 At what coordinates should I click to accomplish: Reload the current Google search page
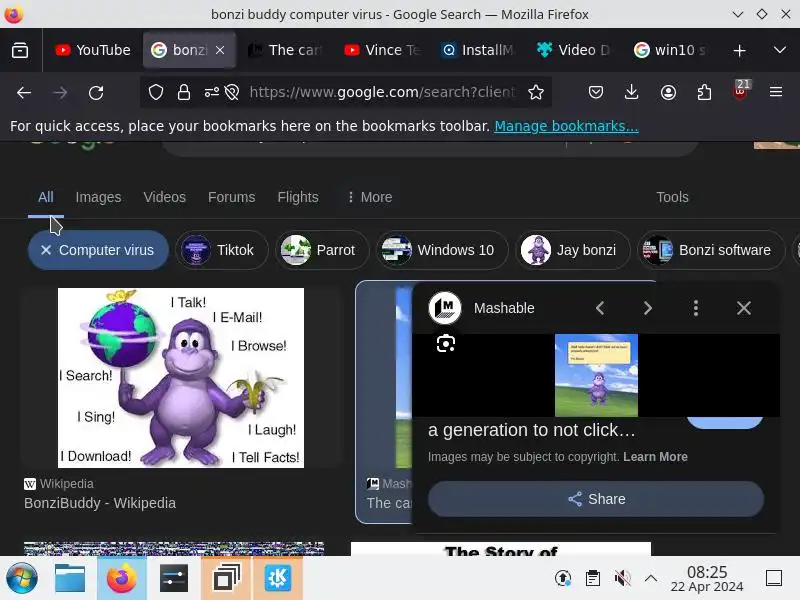[x=96, y=92]
